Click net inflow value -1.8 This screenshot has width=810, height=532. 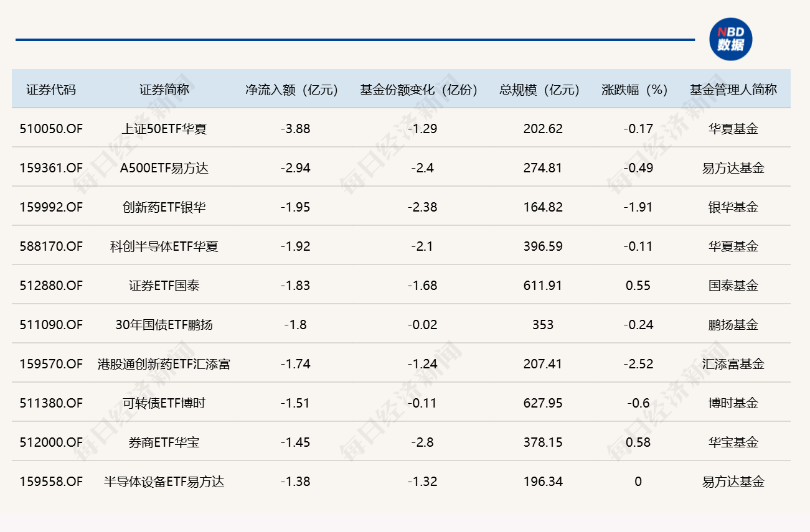click(295, 325)
